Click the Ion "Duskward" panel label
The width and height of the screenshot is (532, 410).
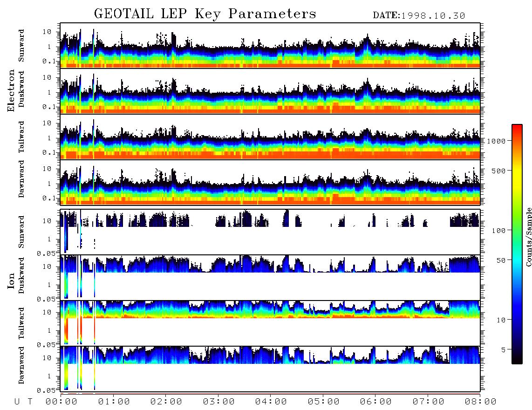(x=21, y=276)
